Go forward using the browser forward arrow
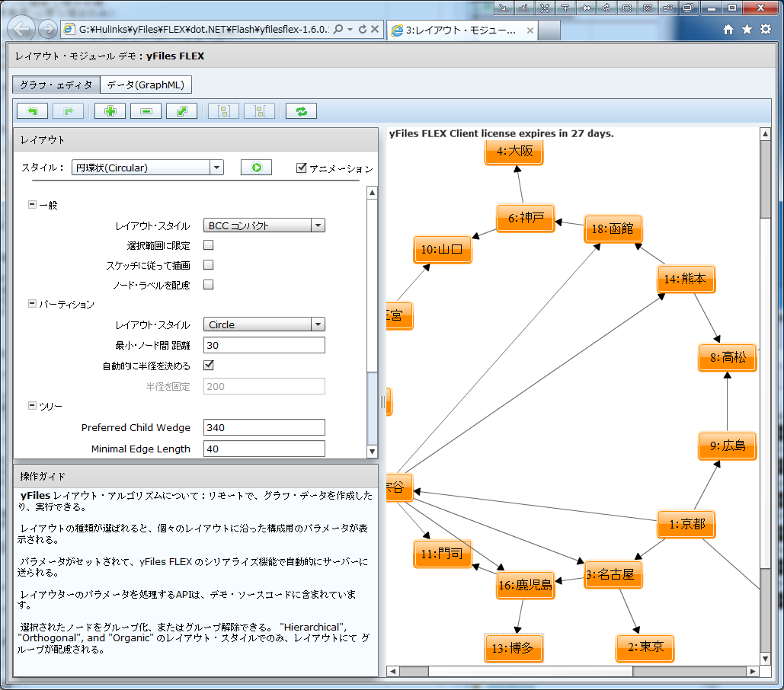The image size is (784, 690). pyautogui.click(x=47, y=29)
